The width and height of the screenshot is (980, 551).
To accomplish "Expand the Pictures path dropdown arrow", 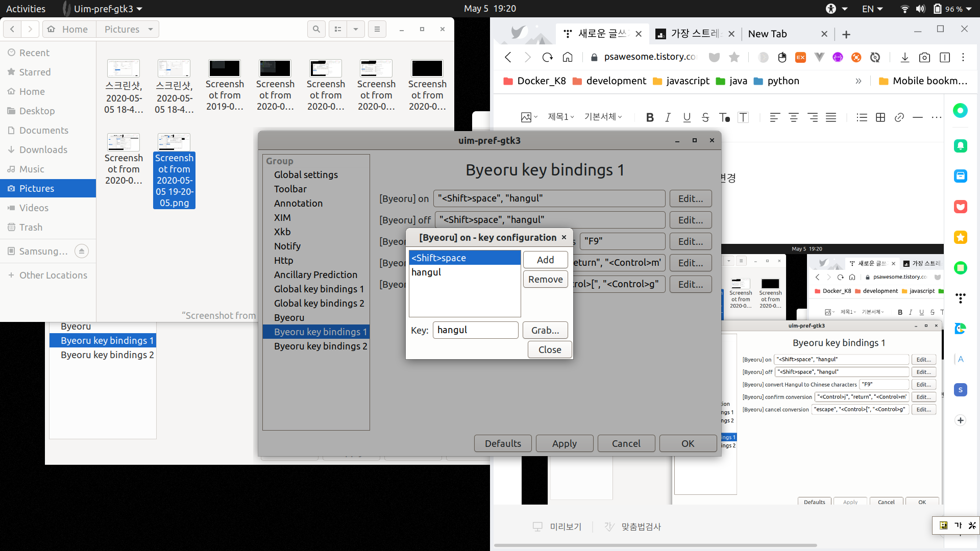I will 151,29.
